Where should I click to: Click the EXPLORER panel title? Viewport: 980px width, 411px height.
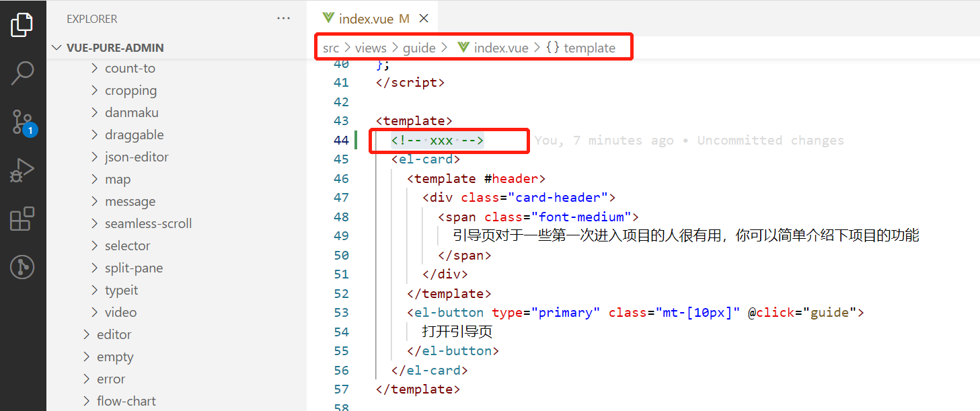(x=91, y=19)
